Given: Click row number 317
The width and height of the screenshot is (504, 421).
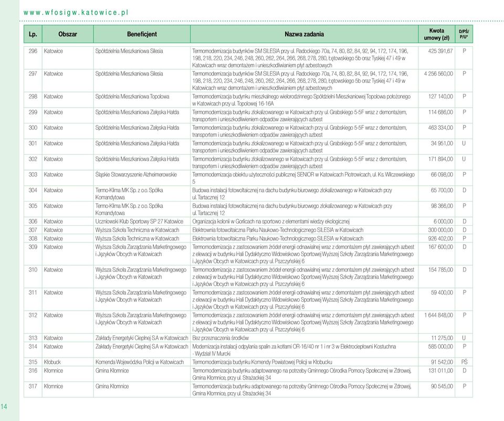Looking at the screenshot, I should click(x=33, y=386).
